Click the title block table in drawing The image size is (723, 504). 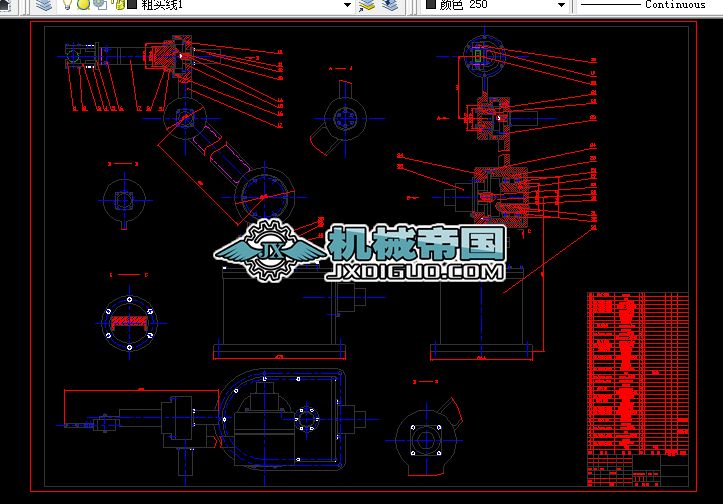click(x=637, y=385)
